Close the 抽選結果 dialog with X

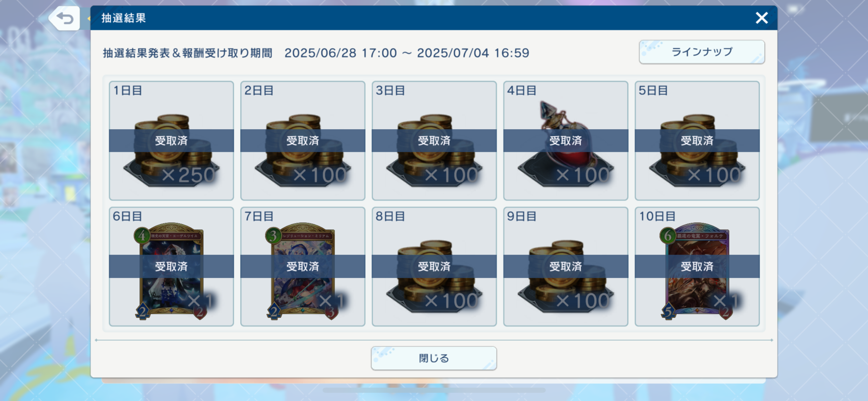point(761,18)
